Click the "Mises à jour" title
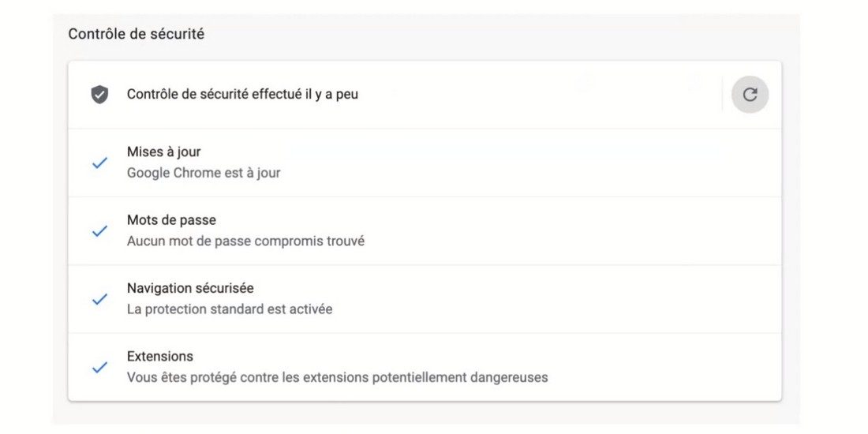The width and height of the screenshot is (868, 434). 164,152
